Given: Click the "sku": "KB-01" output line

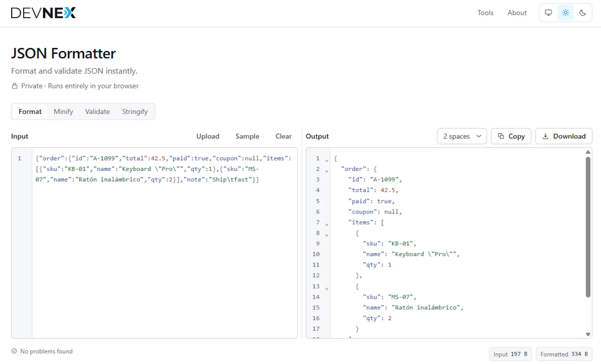Looking at the screenshot, I should 390,243.
